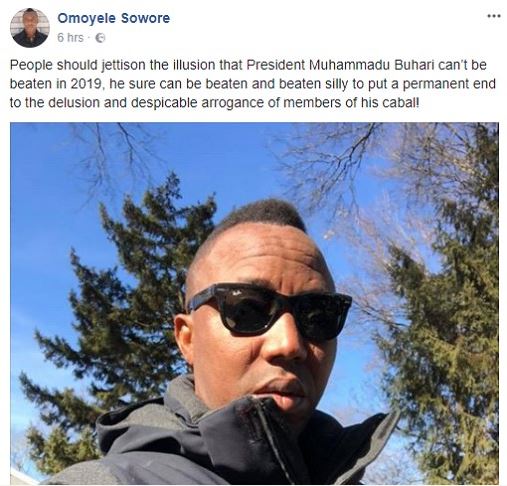Open the attached selfie photo
The image size is (507, 486).
254,303
